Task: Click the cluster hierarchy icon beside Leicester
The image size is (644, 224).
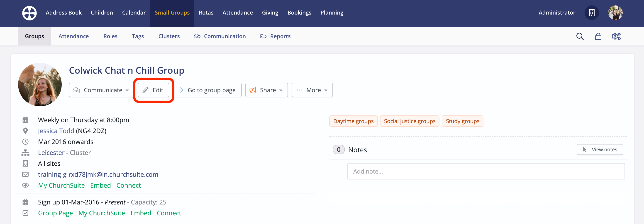Action: 25,152
